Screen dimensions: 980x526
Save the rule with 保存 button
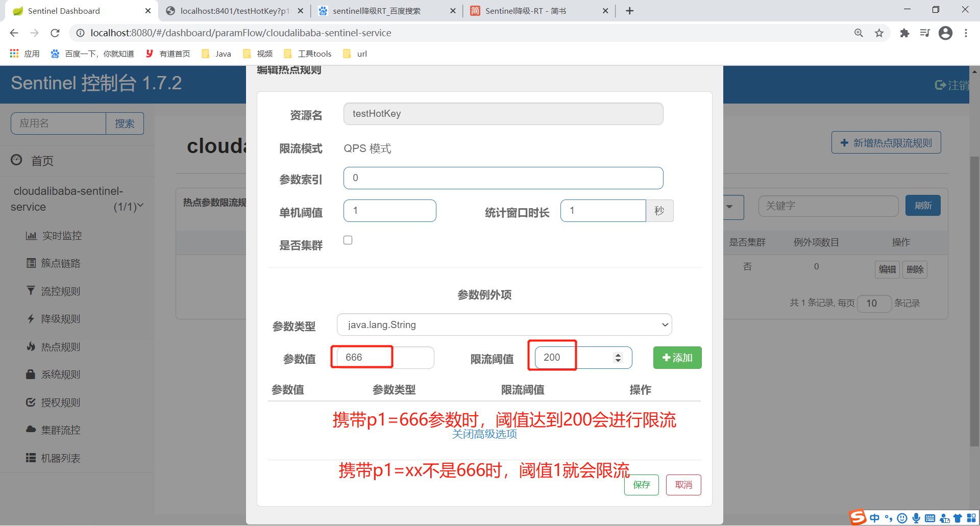[642, 485]
